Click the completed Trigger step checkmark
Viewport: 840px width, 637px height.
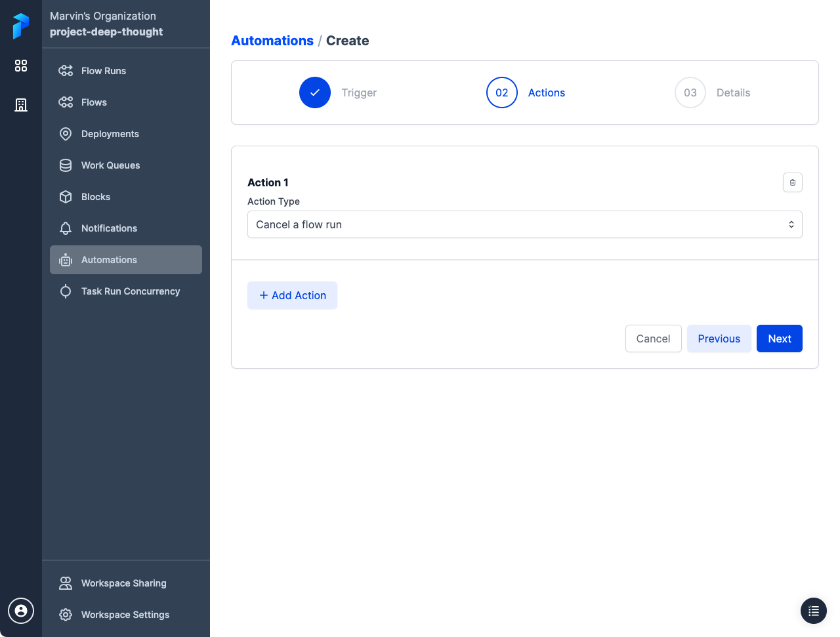pos(315,92)
